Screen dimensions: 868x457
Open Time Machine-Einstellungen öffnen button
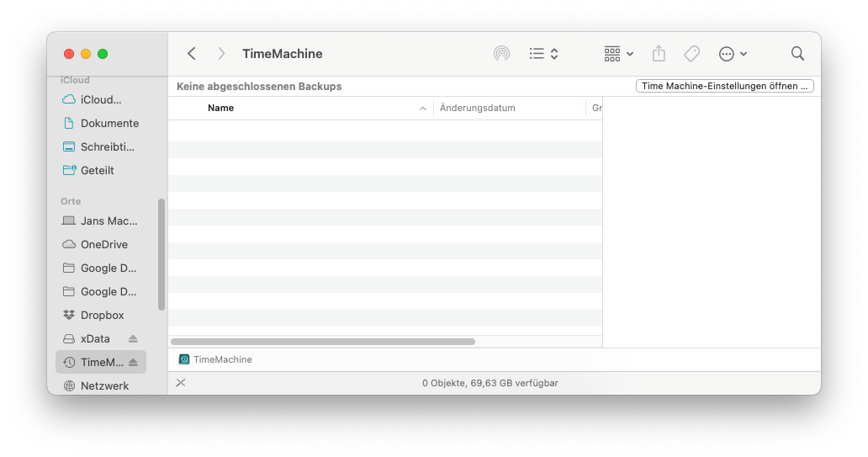pyautogui.click(x=725, y=86)
